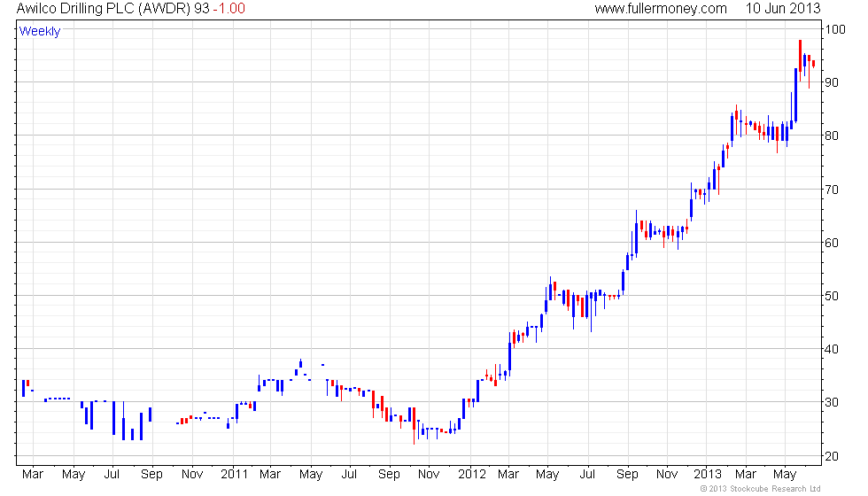Image resolution: width=868 pixels, height=496 pixels.
Task: Click the 20 price level label
Action: [832, 457]
